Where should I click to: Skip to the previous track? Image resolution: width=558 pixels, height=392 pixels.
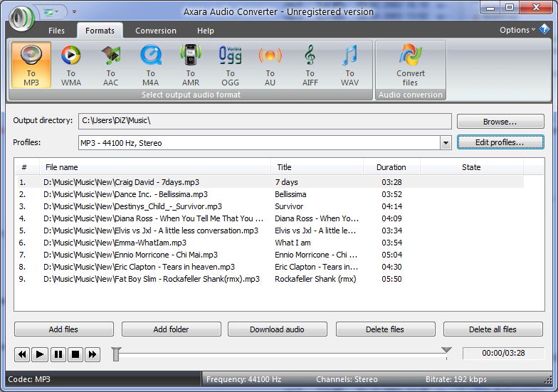pos(22,354)
